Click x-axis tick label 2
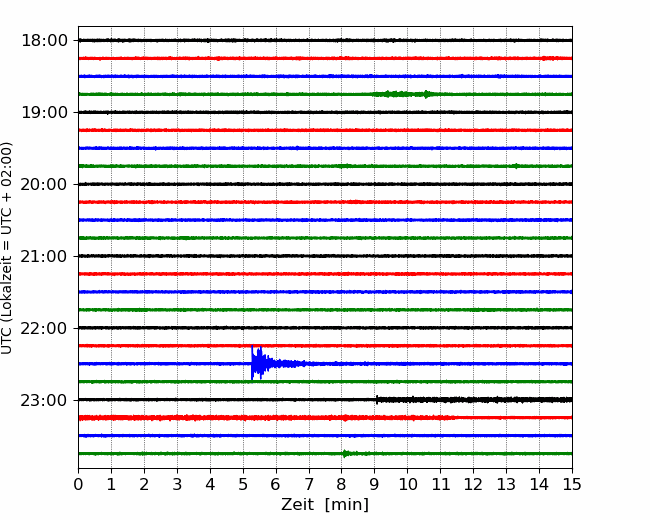The height and width of the screenshot is (520, 650). click(x=144, y=484)
